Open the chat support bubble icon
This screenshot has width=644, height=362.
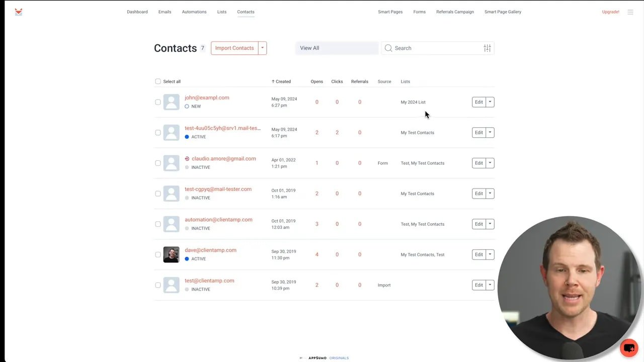(x=629, y=347)
